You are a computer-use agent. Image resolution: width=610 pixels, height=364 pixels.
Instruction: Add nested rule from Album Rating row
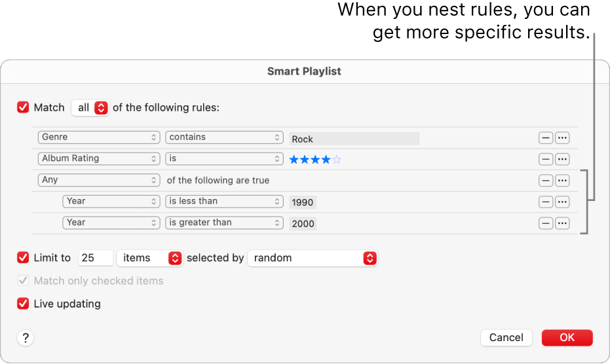562,159
